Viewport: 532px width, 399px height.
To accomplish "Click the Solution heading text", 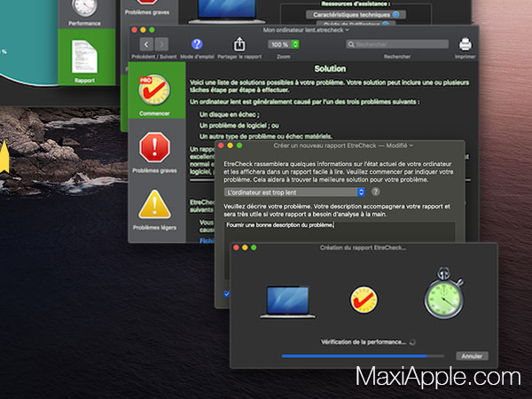I will pyautogui.click(x=330, y=69).
